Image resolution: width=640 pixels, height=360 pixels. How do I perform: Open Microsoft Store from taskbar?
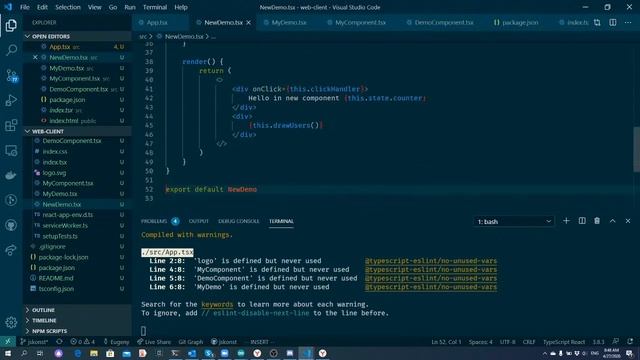tap(110, 353)
